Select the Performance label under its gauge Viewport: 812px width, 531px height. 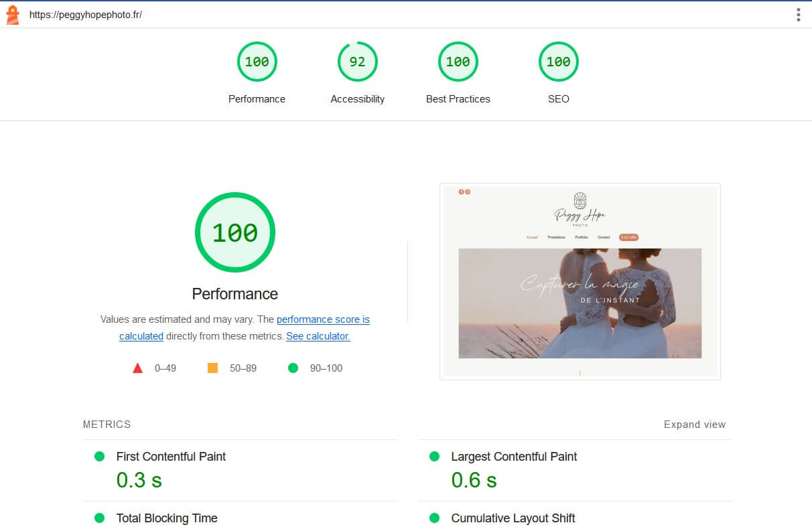[x=257, y=98]
